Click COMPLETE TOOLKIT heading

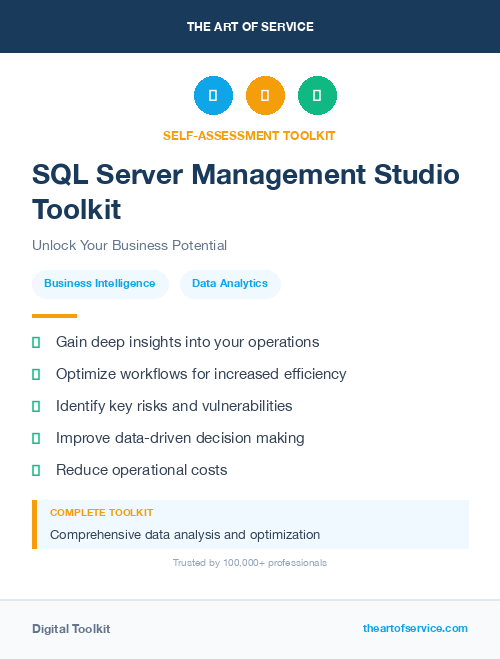click(101, 513)
